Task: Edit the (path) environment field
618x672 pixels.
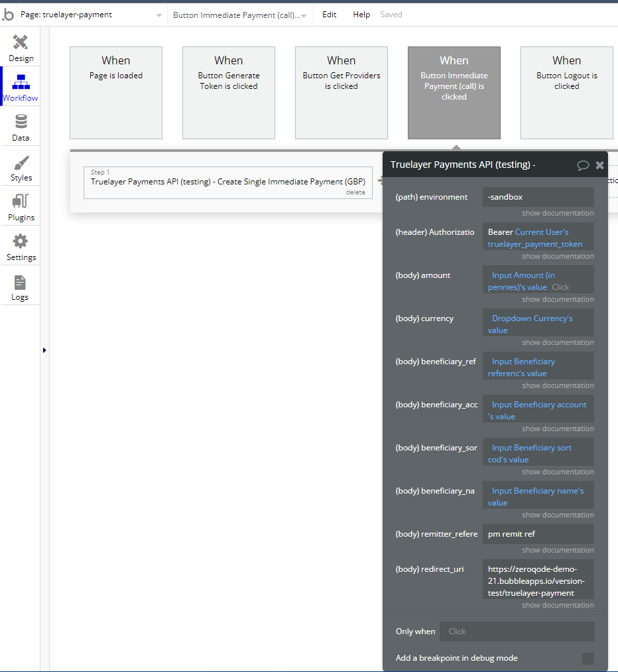Action: (x=538, y=197)
